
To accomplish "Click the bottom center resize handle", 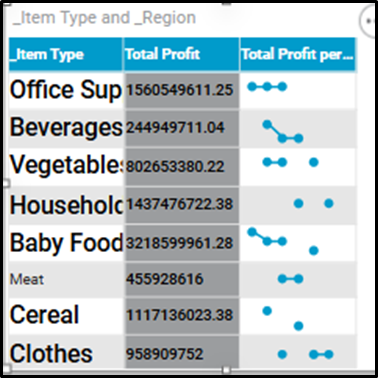I will [226, 370].
